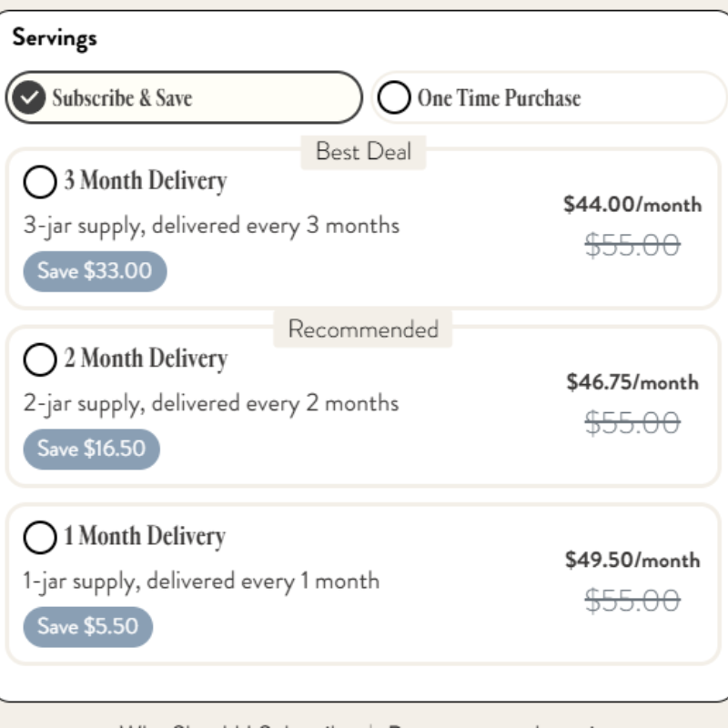
Task: Select the One Time Purchase radio circle
Action: [394, 97]
